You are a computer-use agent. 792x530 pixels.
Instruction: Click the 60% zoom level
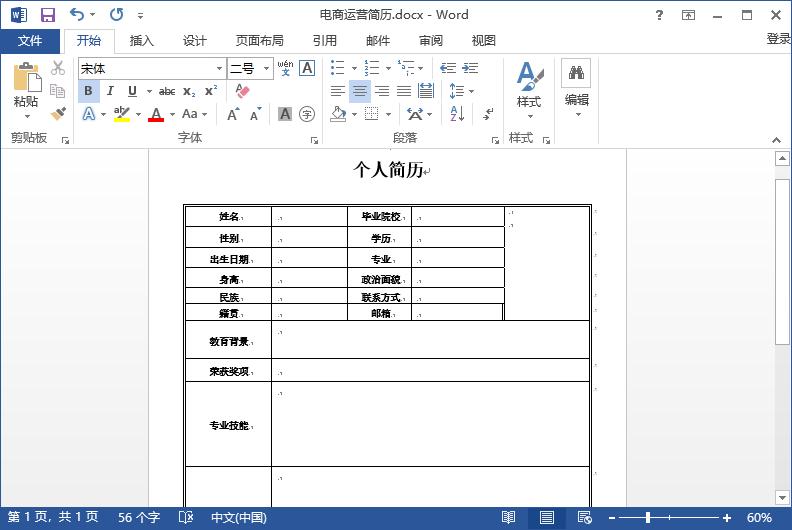[x=759, y=518]
